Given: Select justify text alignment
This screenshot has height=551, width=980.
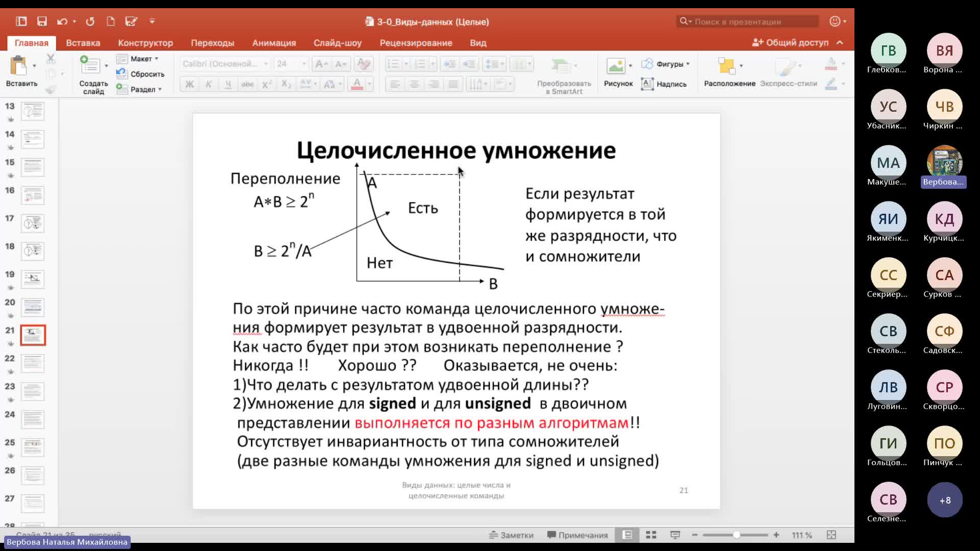Looking at the screenshot, I should coord(453,84).
